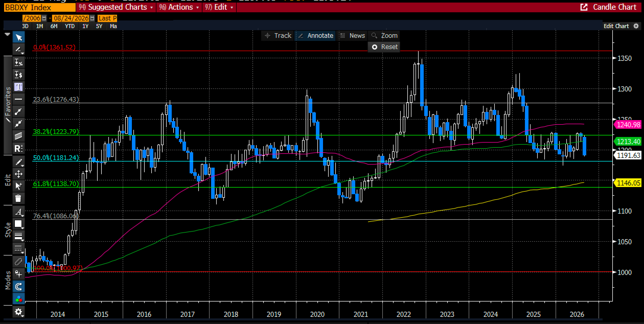This screenshot has width=644, height=324.
Task: Collapse the annotation toolbar with the triangle
Action: (x=7, y=34)
